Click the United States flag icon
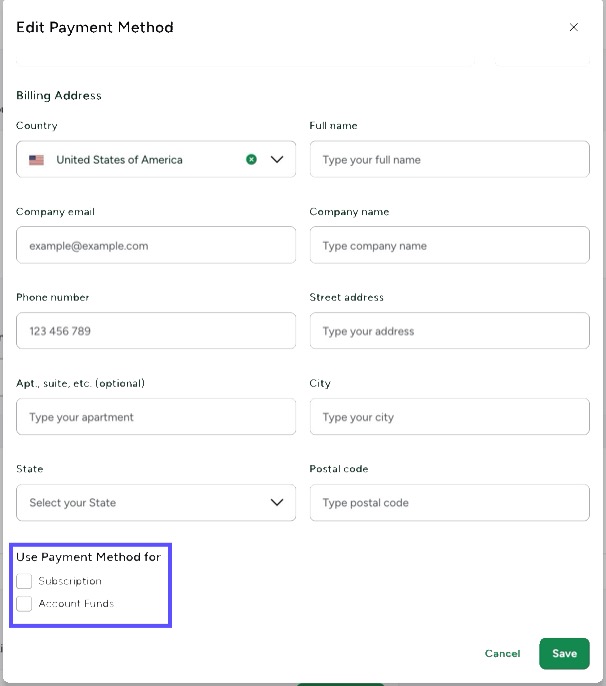This screenshot has height=686, width=606. (x=37, y=160)
